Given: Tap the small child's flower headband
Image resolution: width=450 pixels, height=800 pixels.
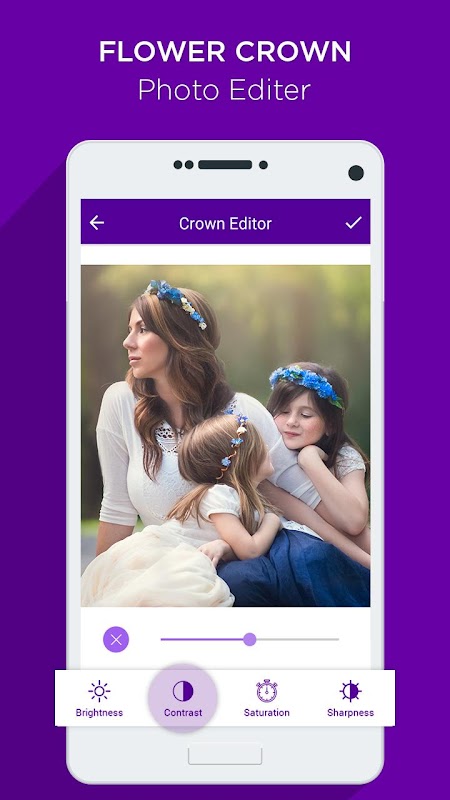Looking at the screenshot, I should click(x=234, y=441).
